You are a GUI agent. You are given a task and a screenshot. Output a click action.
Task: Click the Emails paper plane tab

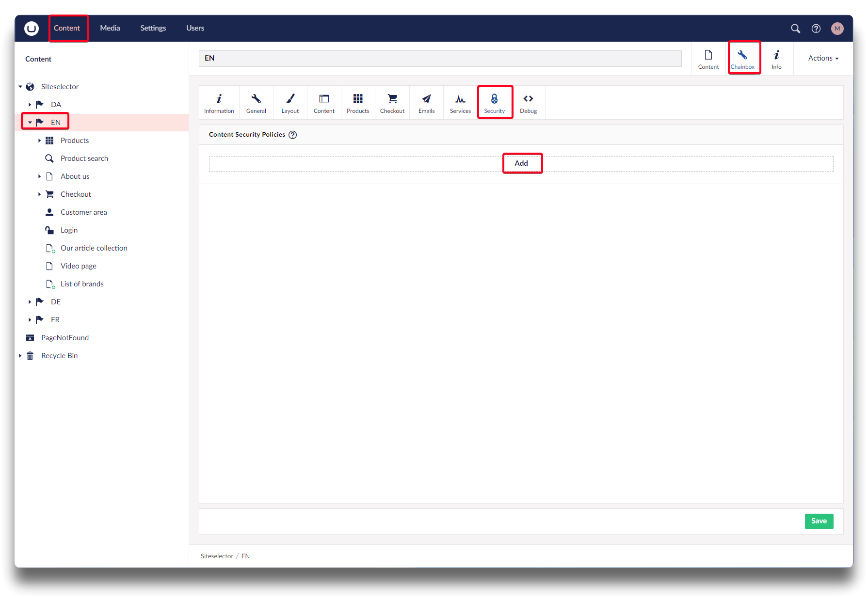point(426,103)
